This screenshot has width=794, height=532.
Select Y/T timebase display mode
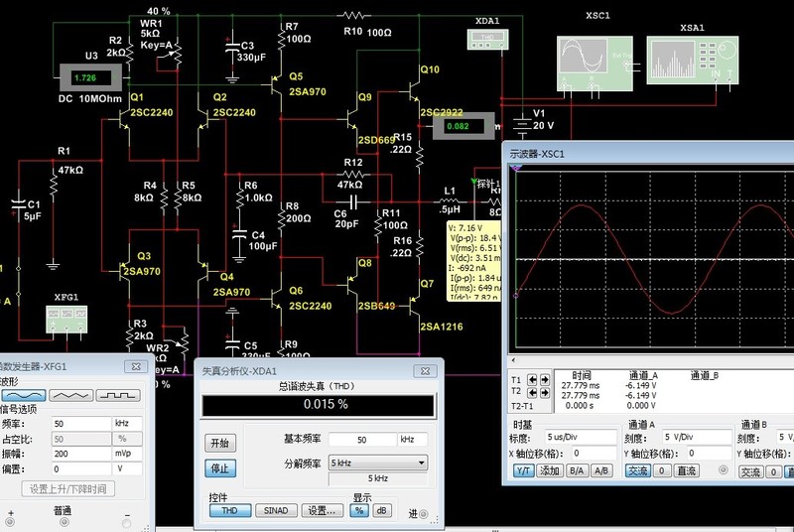coord(522,471)
